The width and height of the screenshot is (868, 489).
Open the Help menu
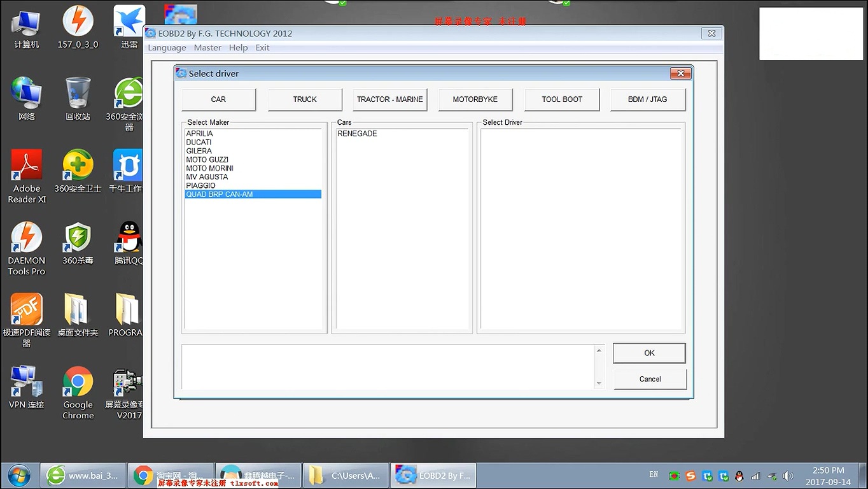click(x=238, y=48)
